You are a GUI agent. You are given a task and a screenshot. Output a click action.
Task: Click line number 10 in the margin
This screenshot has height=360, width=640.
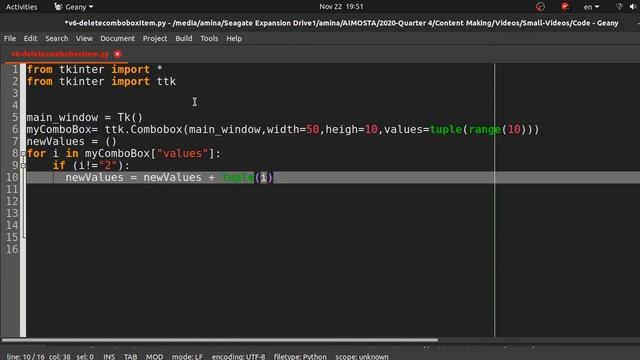(12, 178)
